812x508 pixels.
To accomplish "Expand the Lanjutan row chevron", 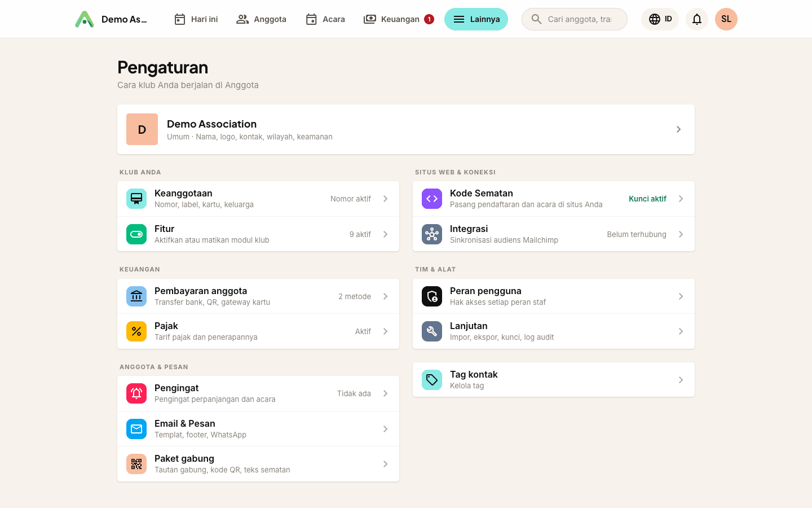I will click(681, 331).
